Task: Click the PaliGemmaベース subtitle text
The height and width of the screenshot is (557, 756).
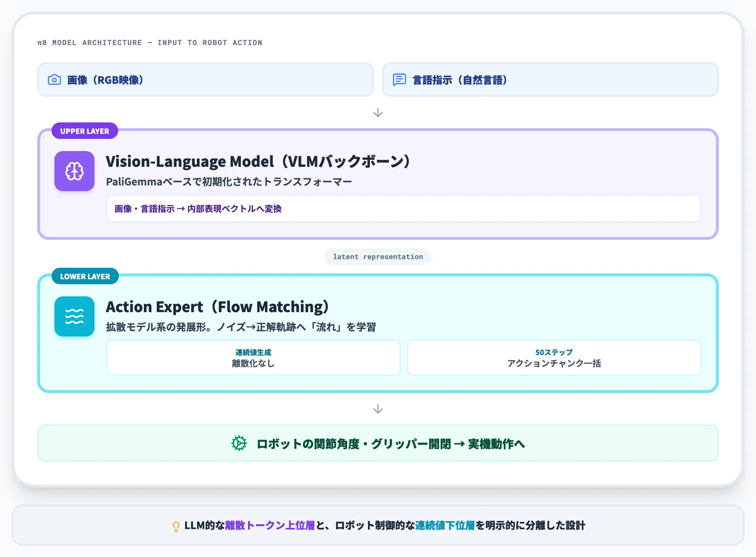Action: coord(229,182)
